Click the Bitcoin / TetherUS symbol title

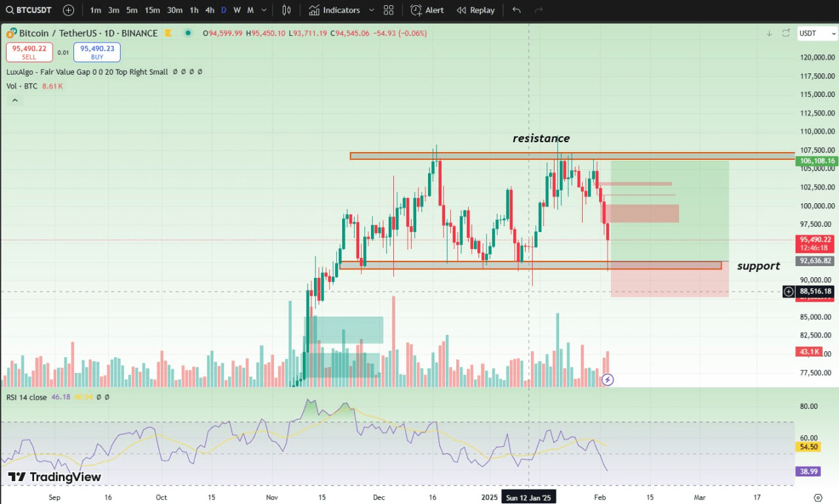tap(88, 33)
